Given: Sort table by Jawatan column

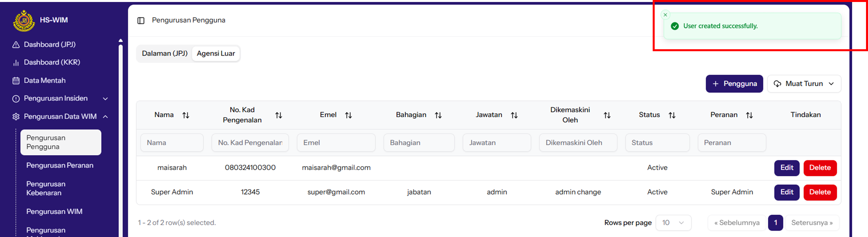Looking at the screenshot, I should [514, 115].
